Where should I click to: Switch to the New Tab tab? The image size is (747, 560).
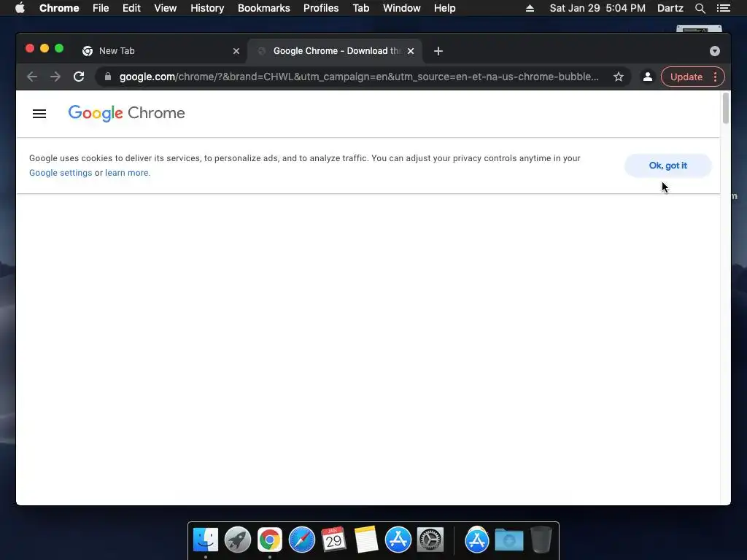(x=161, y=51)
